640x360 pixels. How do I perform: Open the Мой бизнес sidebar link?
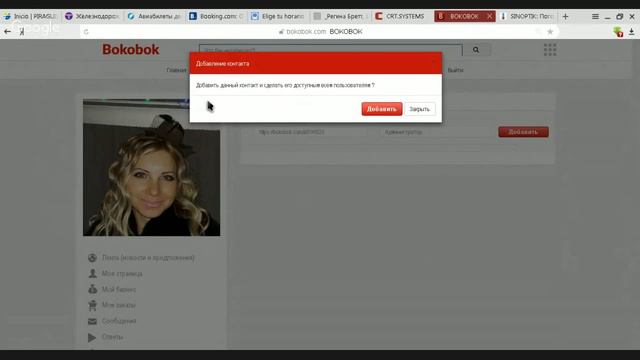[x=119, y=289]
